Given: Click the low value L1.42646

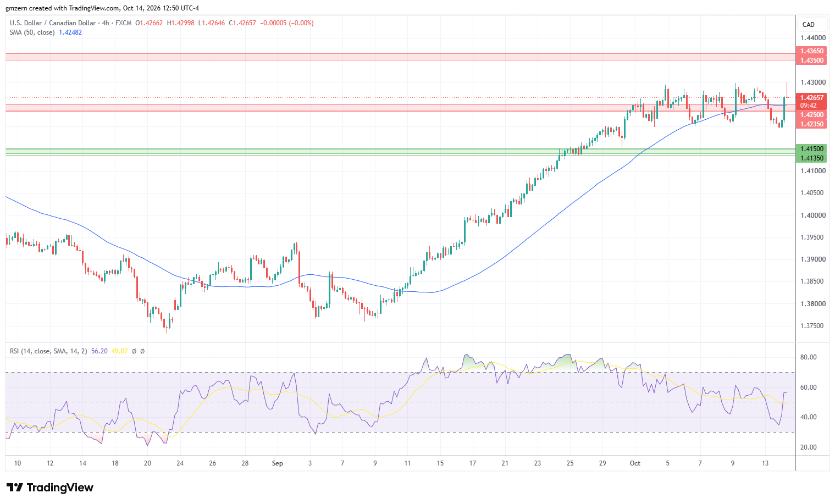Looking at the screenshot, I should pos(212,23).
